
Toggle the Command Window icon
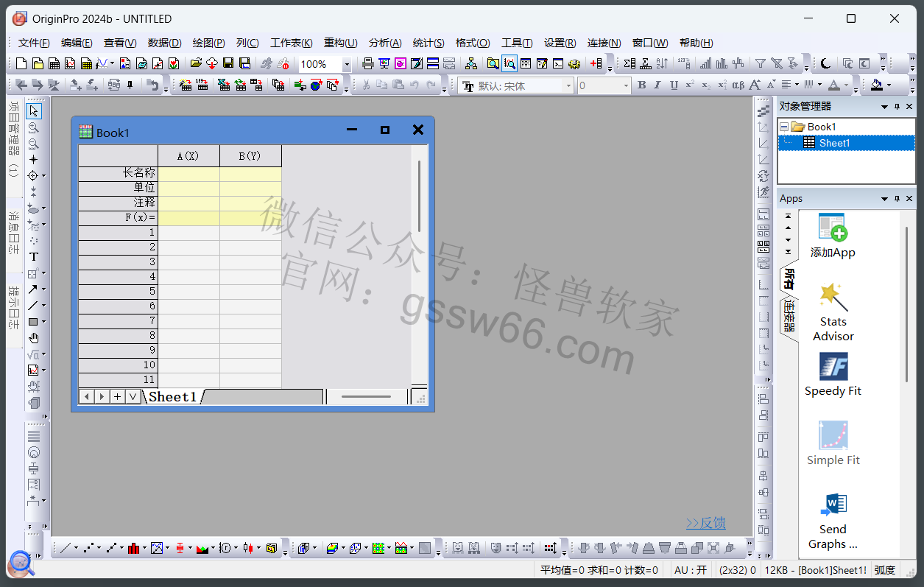pyautogui.click(x=558, y=64)
